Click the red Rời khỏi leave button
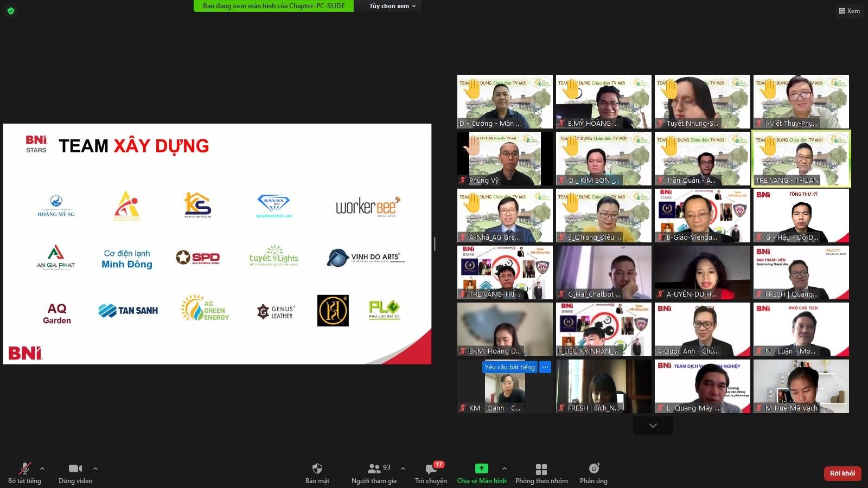The height and width of the screenshot is (488, 868). (842, 473)
